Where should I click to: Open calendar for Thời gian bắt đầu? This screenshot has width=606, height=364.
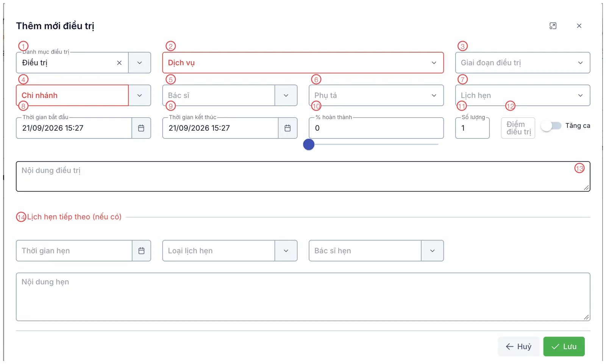tap(141, 128)
